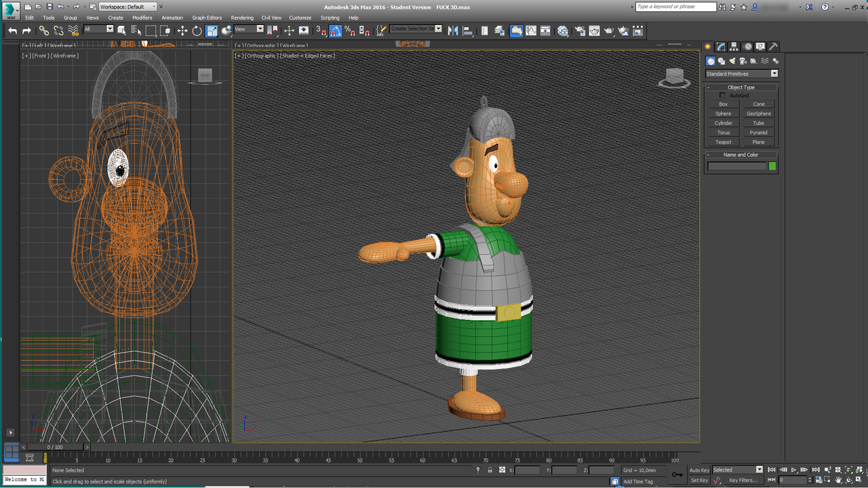This screenshot has height=488, width=868.
Task: Open the Modify panel tab icon
Action: click(x=721, y=47)
